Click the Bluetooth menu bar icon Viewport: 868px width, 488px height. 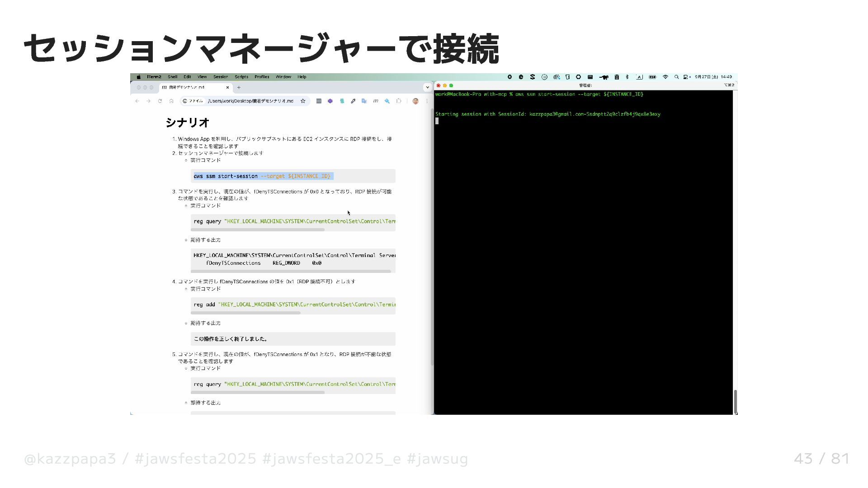pyautogui.click(x=627, y=77)
